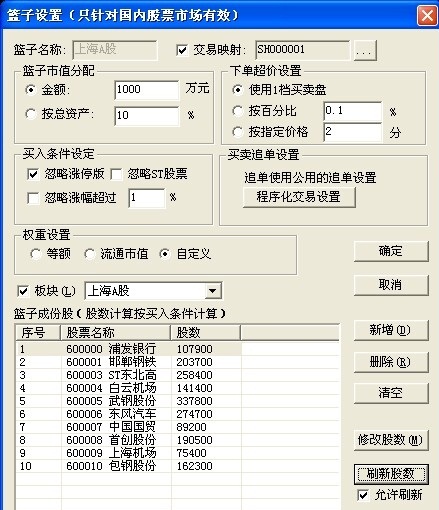439x510 pixels.
Task: Click share count 75400
Action: [191, 453]
